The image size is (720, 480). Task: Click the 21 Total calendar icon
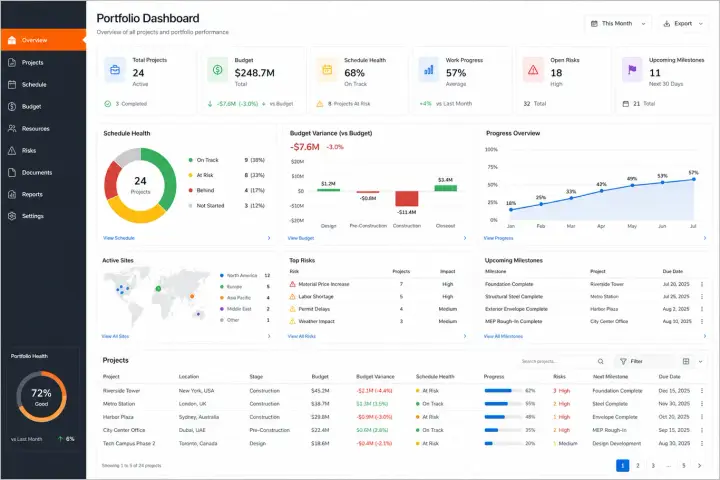click(625, 104)
